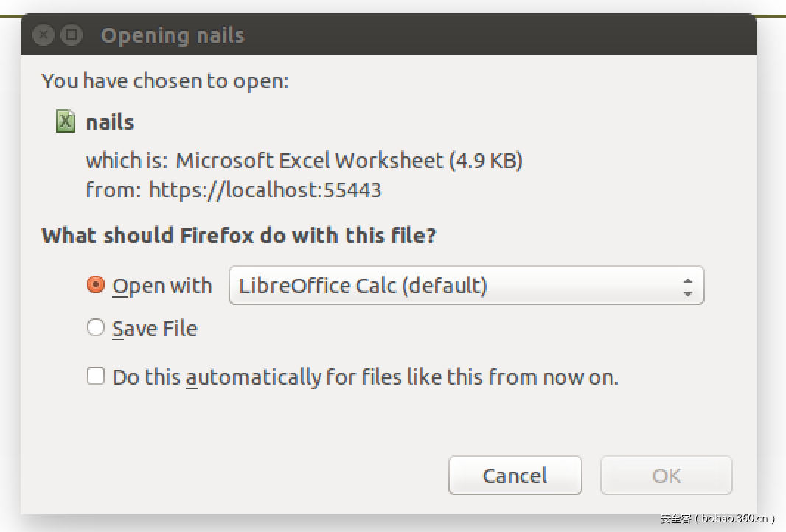The width and height of the screenshot is (786, 532).
Task: Open the LibreOffice Calc application dropdown
Action: point(466,286)
